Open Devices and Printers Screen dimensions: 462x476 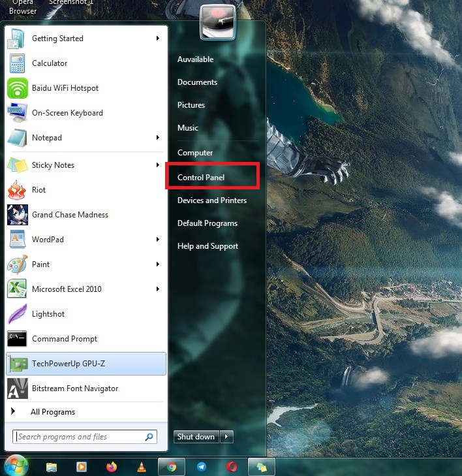tap(211, 200)
